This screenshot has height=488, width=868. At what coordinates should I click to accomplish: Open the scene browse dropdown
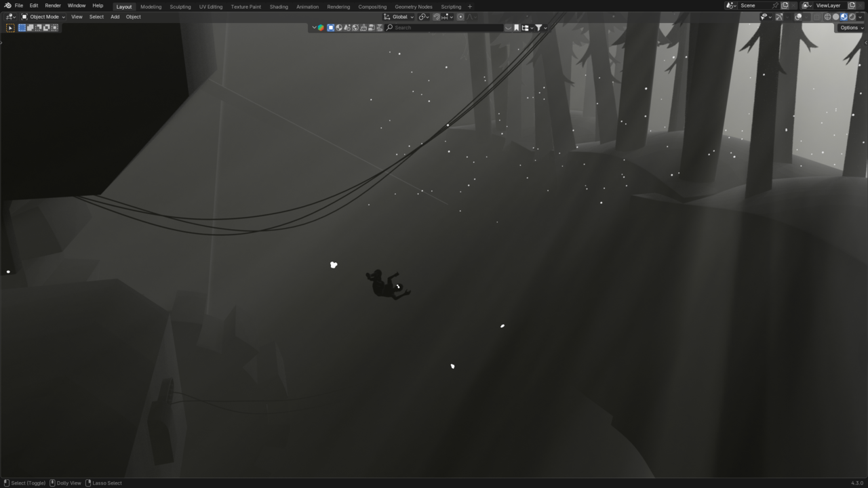point(731,5)
